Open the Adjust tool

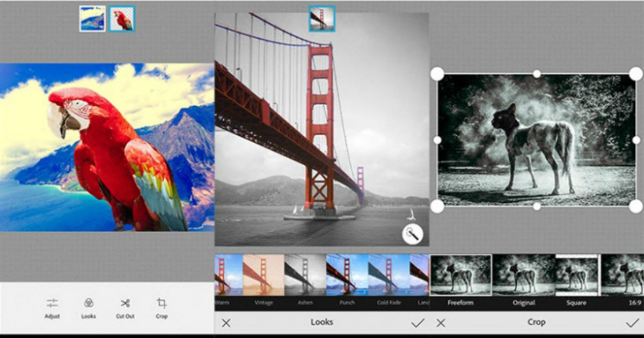52,308
